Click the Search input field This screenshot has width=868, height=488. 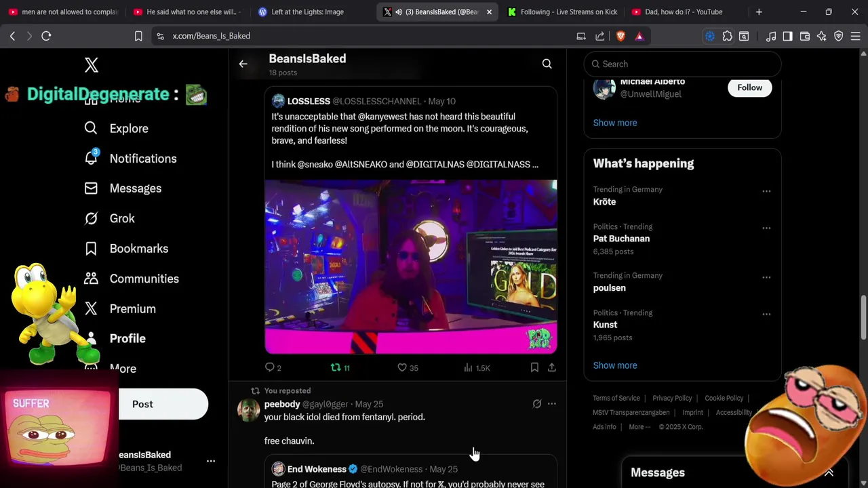(685, 64)
